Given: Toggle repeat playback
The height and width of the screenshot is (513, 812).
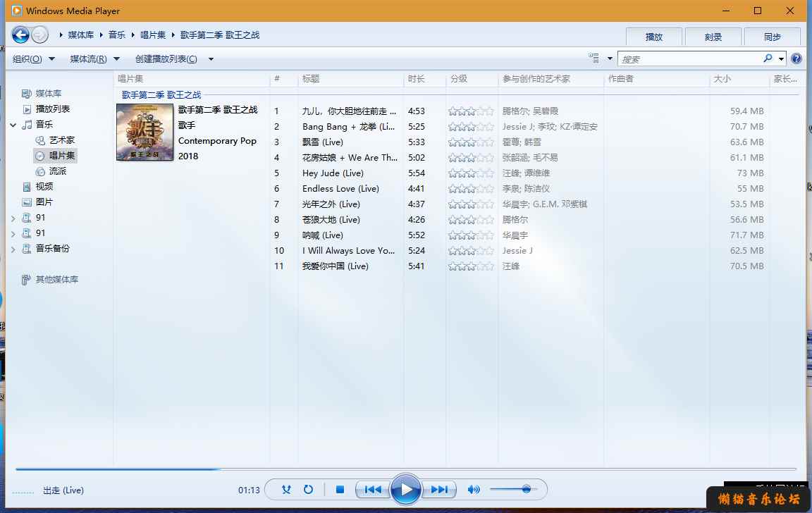Looking at the screenshot, I should tap(308, 490).
